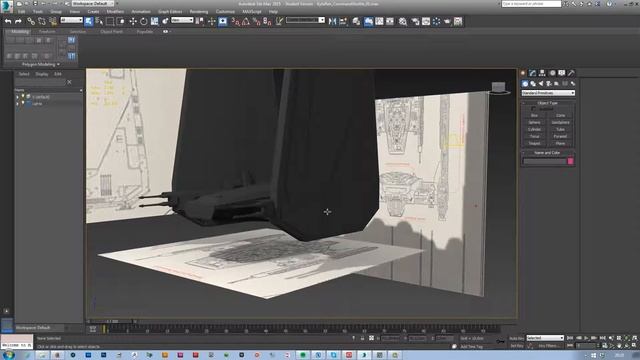Image resolution: width=640 pixels, height=360 pixels.
Task: Toggle Window/Crossing selection mode
Action: click(x=121, y=21)
